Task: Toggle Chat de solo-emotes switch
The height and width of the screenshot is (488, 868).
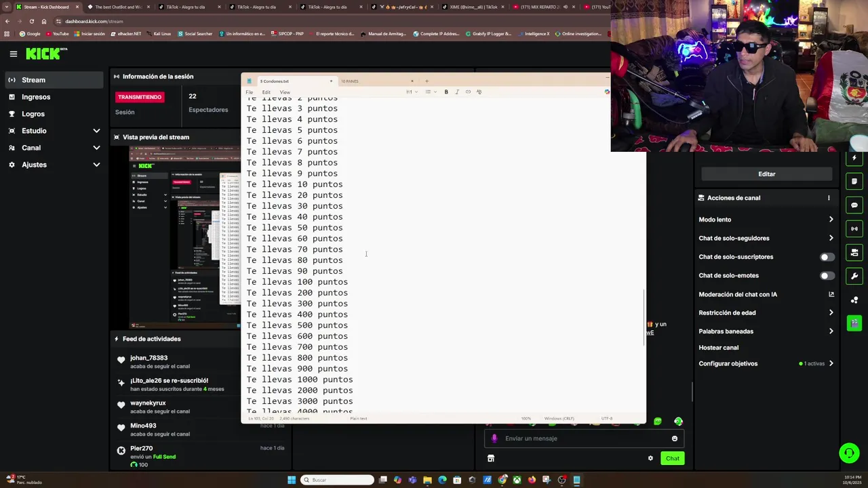Action: click(827, 276)
